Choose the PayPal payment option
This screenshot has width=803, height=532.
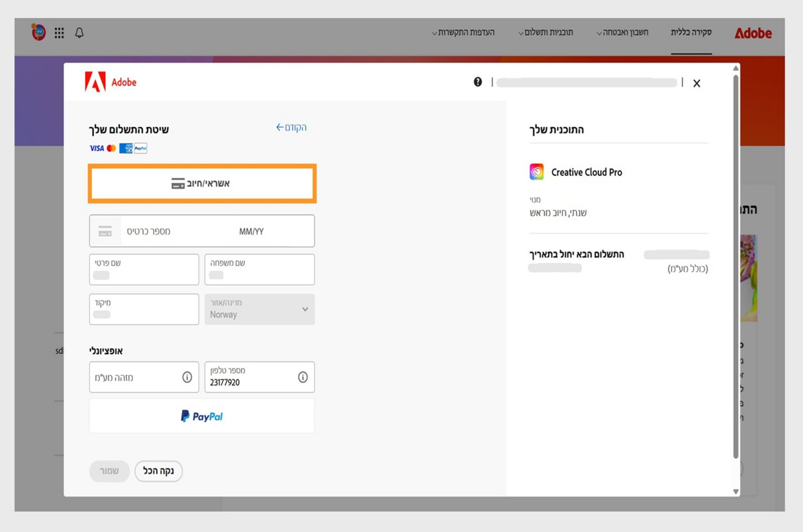tap(202, 416)
